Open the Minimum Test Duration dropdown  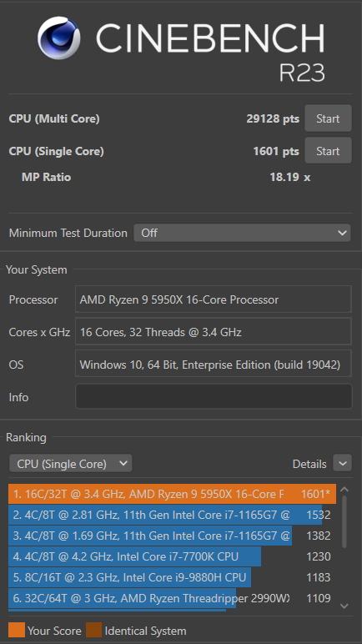[242, 233]
